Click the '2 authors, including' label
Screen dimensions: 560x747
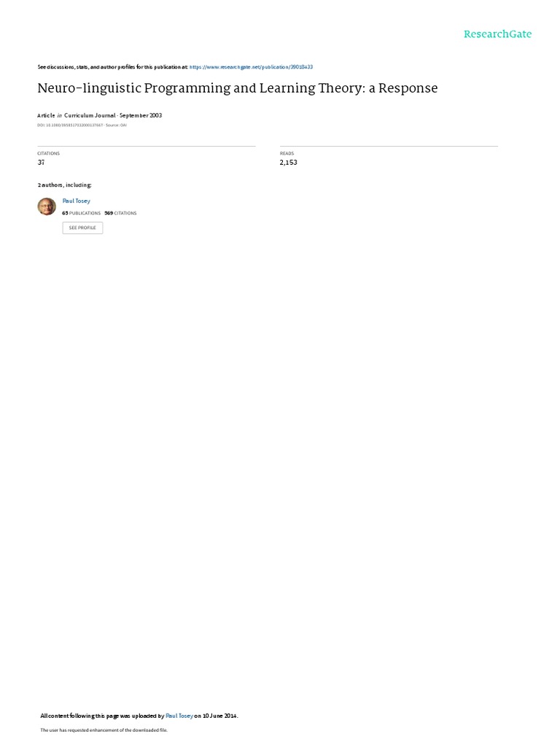coord(65,185)
